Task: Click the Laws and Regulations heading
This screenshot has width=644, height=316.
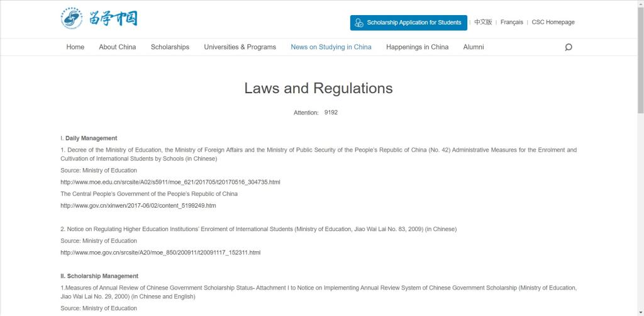Action: (318, 88)
